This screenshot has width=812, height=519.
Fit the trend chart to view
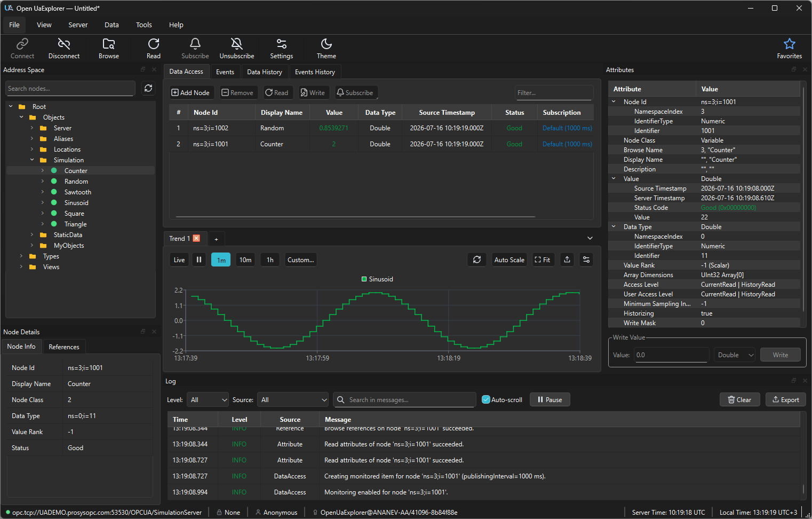(543, 259)
